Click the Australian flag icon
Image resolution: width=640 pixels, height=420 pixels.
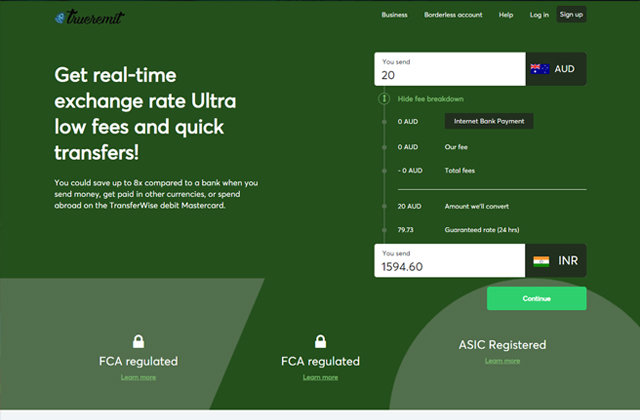pyautogui.click(x=540, y=69)
